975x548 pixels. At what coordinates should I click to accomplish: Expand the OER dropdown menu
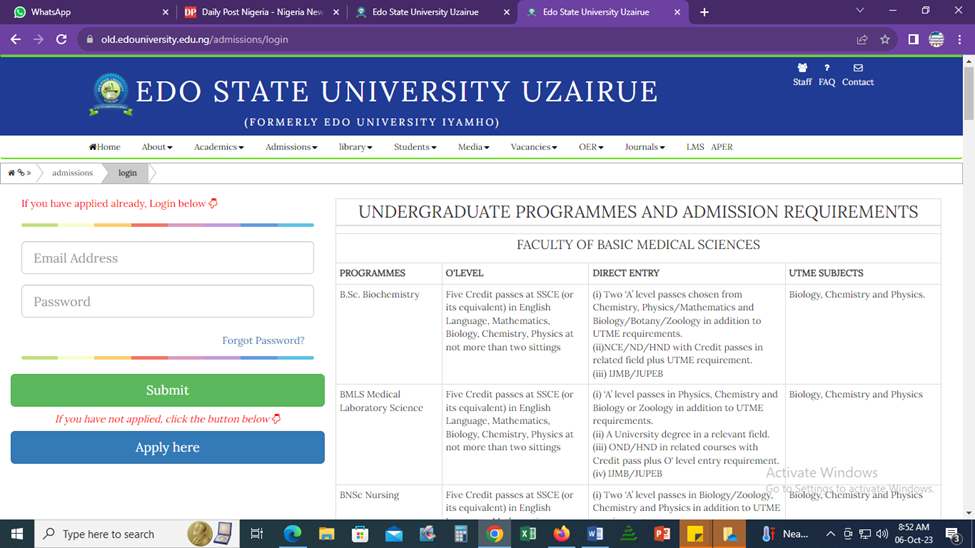(591, 147)
